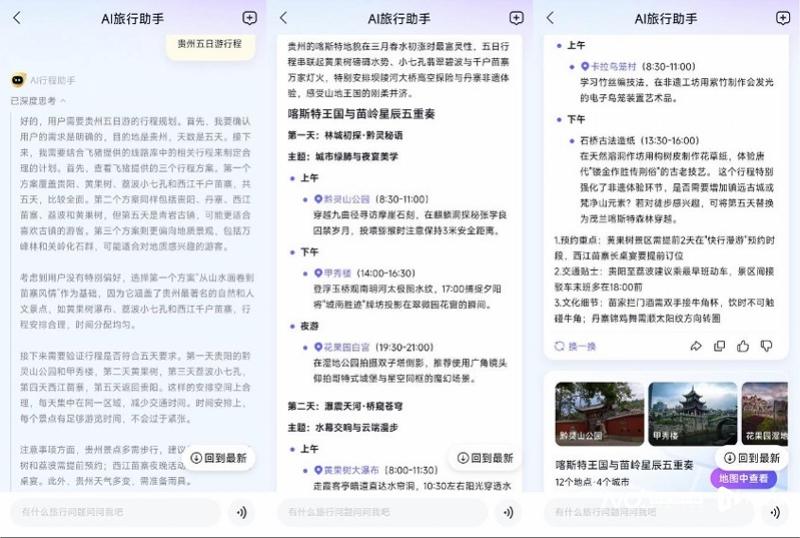
Task: Focus the input field under the day-two itinerary
Action: (x=382, y=512)
